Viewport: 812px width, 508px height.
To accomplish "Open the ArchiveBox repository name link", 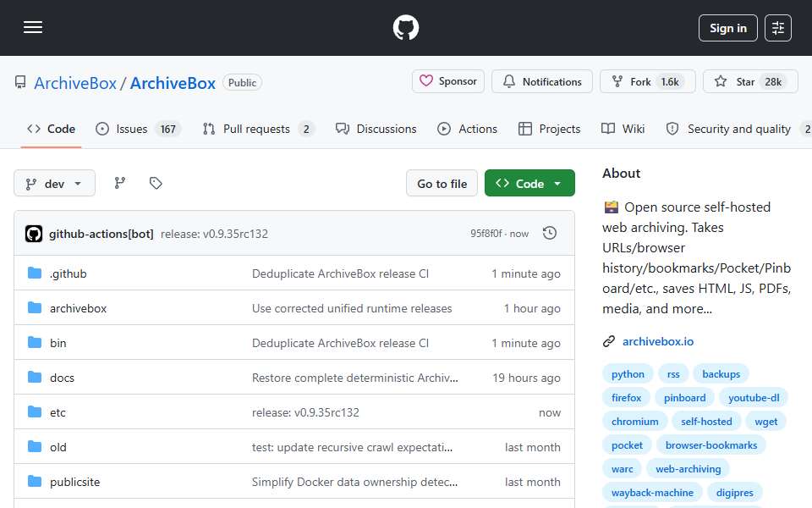I will [x=173, y=83].
